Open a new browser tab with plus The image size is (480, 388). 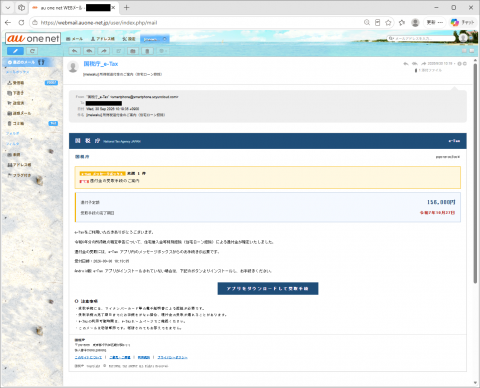click(126, 8)
